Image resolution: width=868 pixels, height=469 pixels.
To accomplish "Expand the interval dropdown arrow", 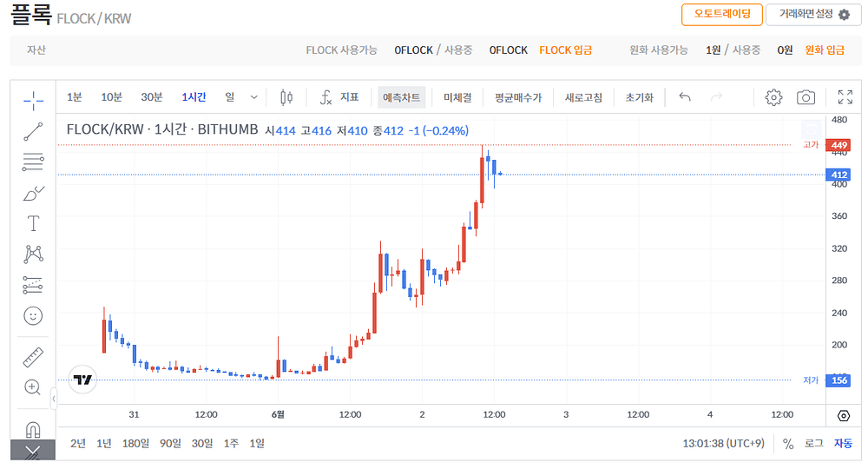I will (x=254, y=97).
